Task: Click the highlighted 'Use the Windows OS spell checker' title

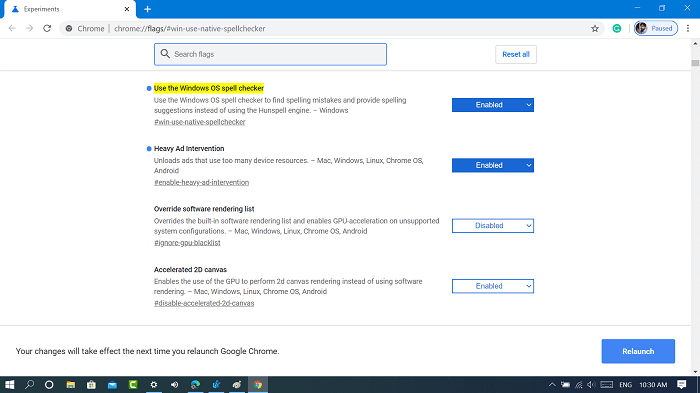Action: coord(208,88)
